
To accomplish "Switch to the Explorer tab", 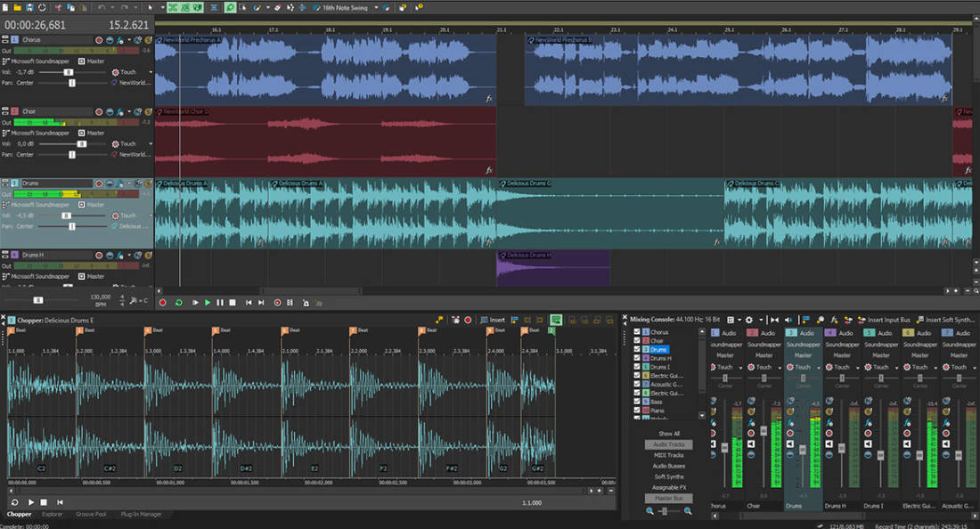I will pyautogui.click(x=52, y=514).
